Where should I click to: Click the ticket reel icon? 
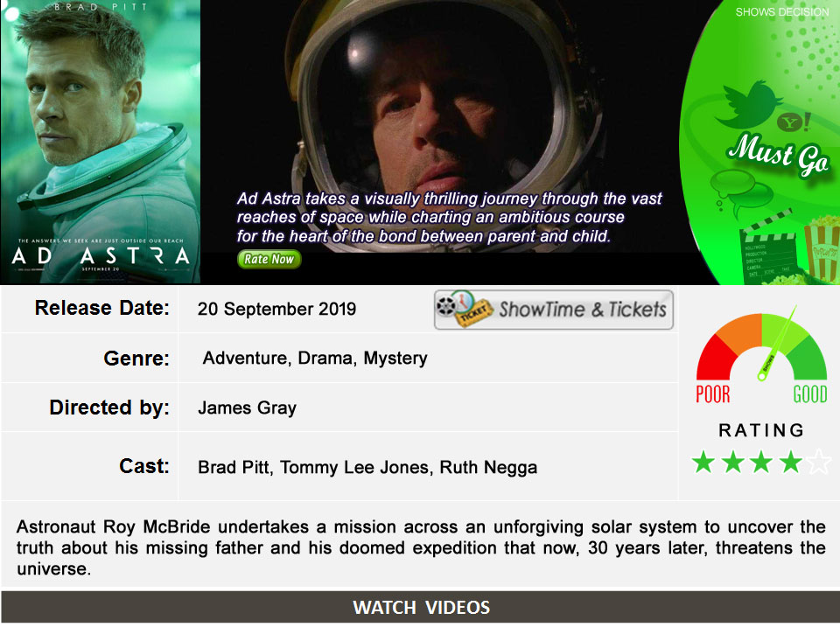(464, 309)
